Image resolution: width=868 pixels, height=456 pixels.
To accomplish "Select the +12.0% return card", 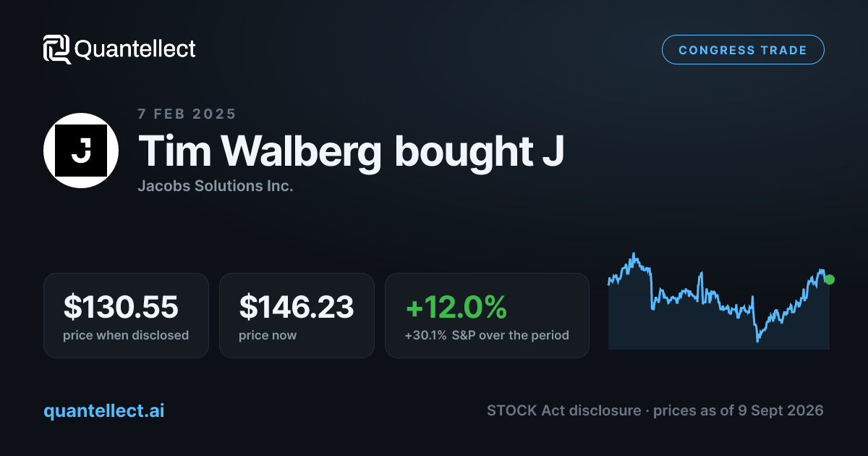I will (x=487, y=315).
